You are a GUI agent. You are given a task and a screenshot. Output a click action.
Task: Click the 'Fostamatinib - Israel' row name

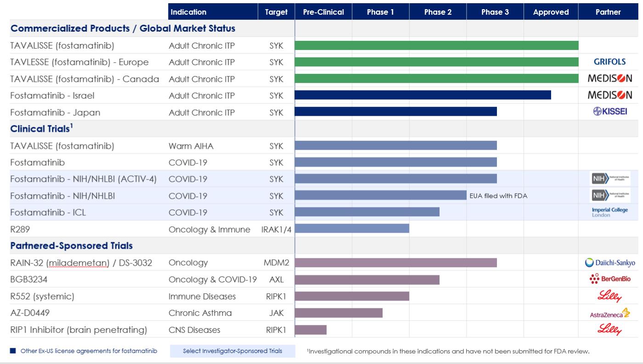[52, 95]
